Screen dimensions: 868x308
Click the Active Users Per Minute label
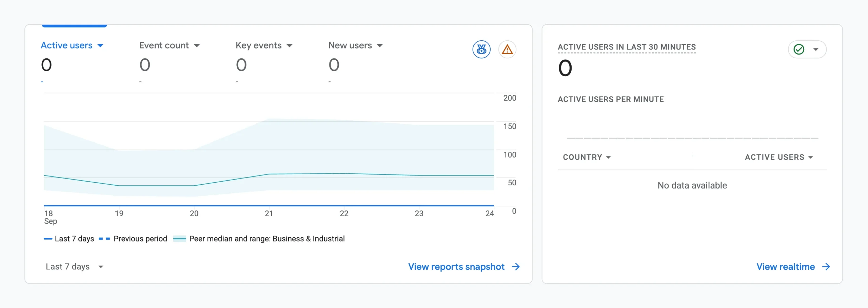pyautogui.click(x=611, y=99)
